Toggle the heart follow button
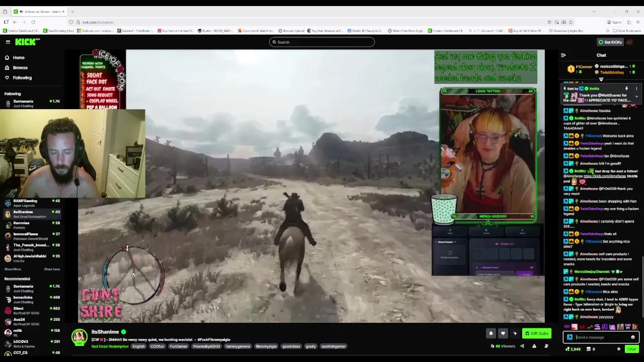 pos(503,333)
